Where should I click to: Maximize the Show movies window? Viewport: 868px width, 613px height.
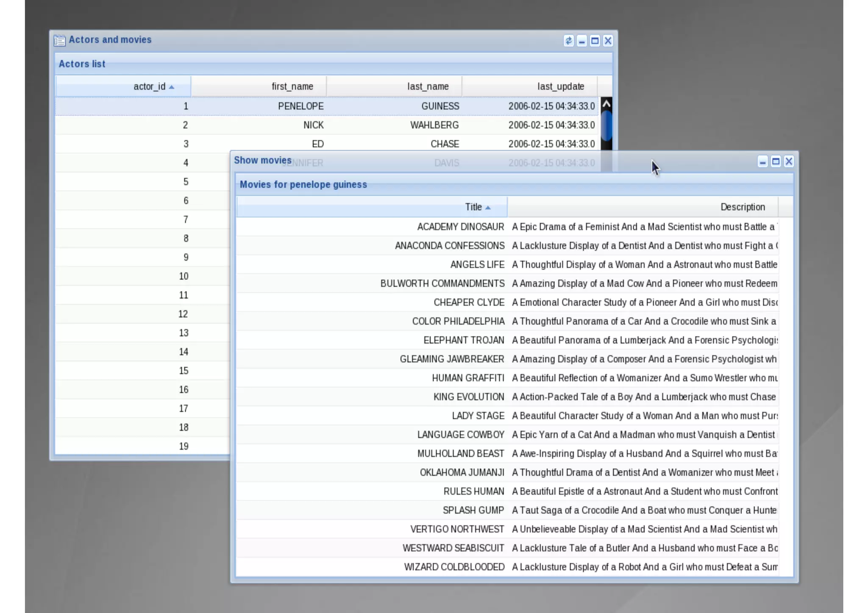click(776, 161)
